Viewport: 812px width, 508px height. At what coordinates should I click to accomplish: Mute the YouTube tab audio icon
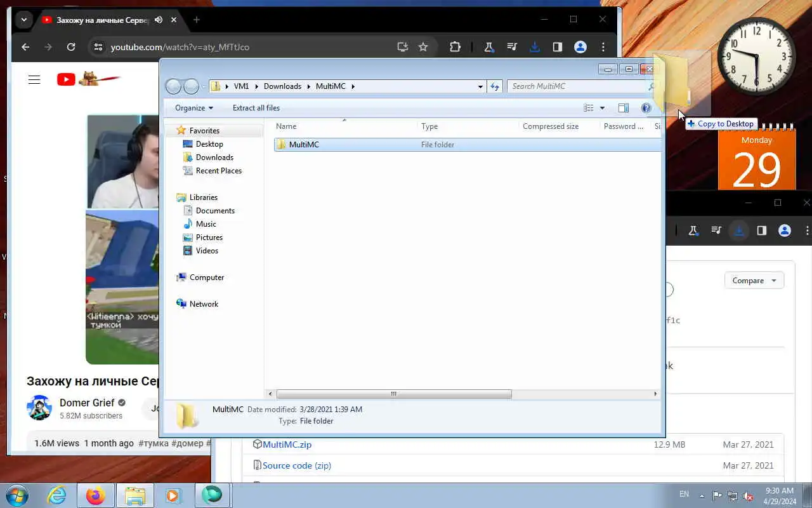(x=159, y=20)
